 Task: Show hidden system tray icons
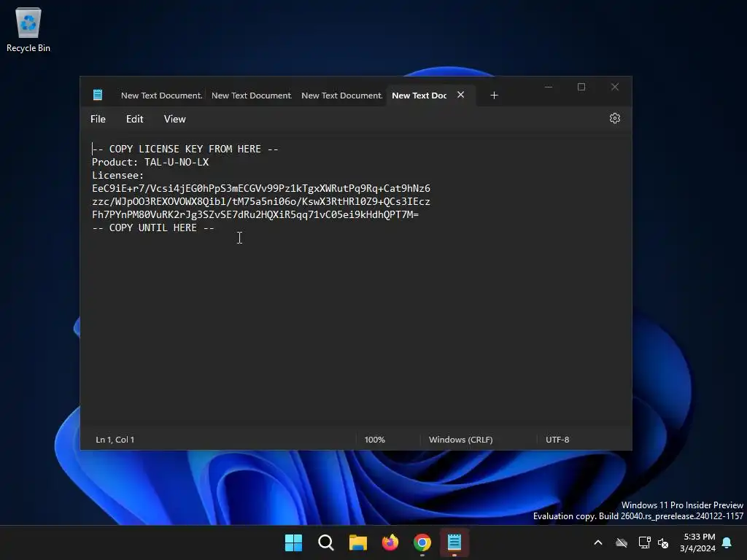coord(598,542)
